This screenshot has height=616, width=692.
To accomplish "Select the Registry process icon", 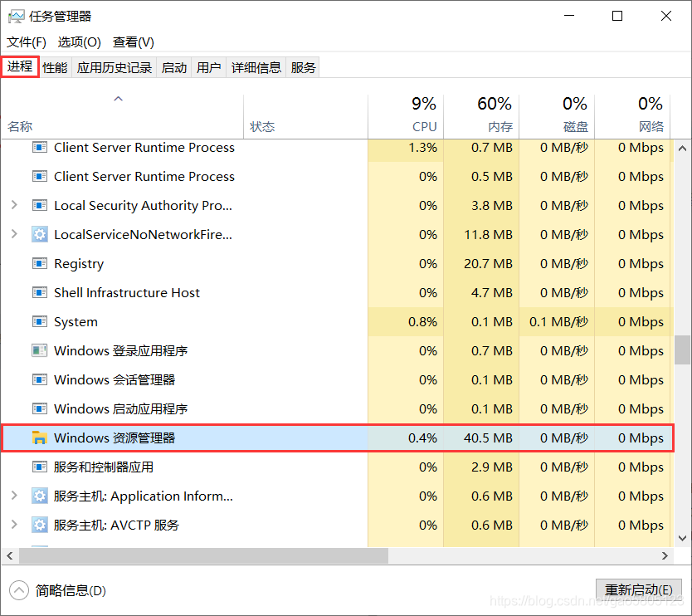I will tap(39, 263).
